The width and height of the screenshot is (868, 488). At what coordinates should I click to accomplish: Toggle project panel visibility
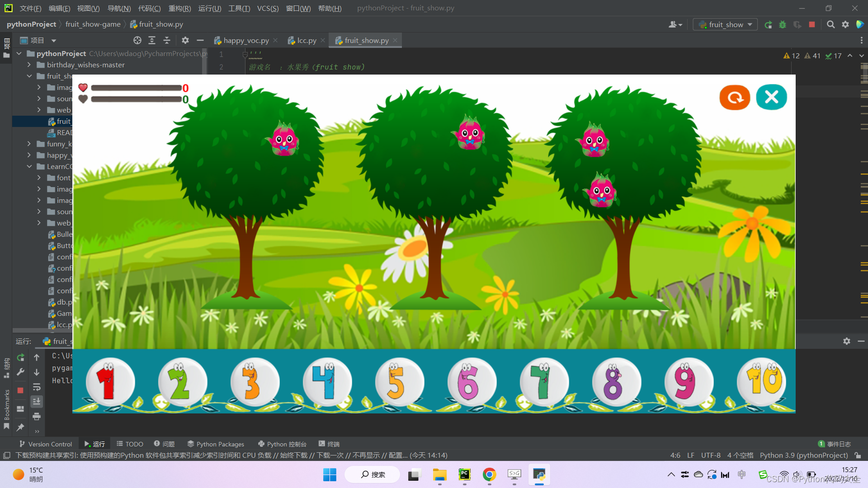click(200, 41)
